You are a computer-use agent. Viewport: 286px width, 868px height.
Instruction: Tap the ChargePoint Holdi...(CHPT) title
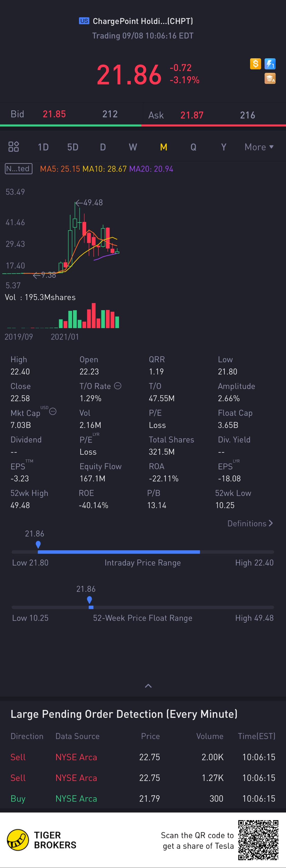click(x=143, y=21)
